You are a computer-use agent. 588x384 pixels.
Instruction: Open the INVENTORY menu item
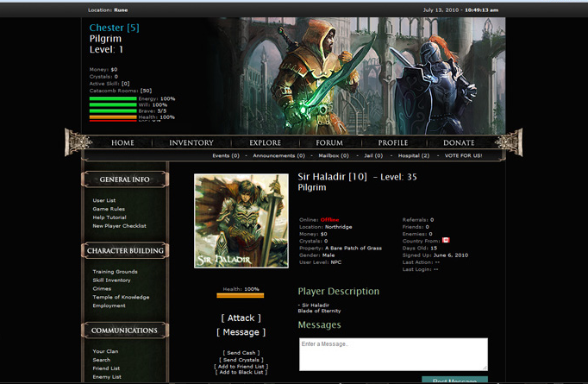click(191, 143)
